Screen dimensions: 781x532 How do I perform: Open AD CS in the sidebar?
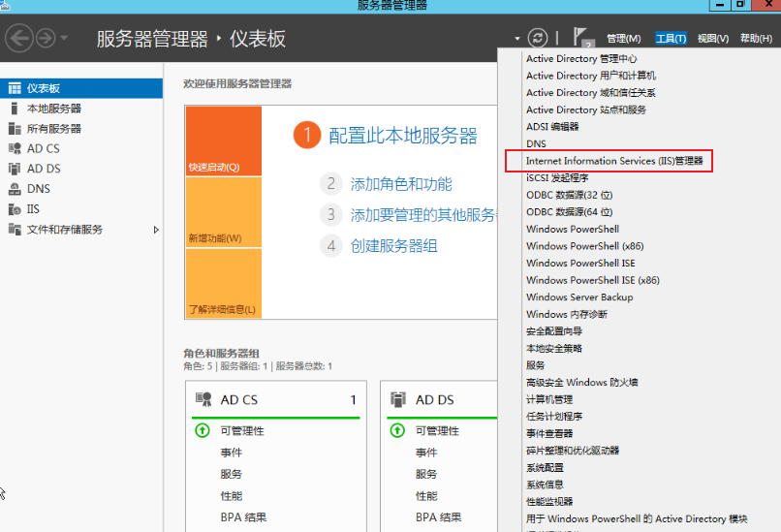pyautogui.click(x=81, y=148)
